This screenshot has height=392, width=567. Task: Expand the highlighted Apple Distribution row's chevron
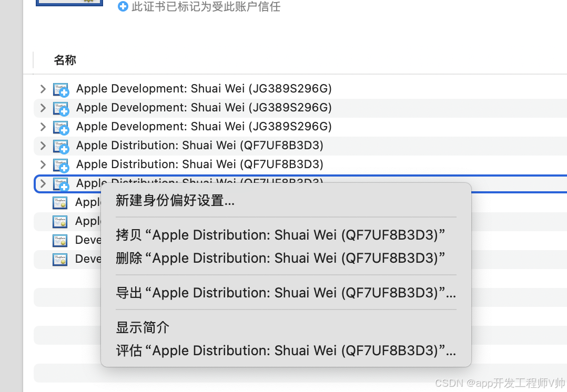tap(43, 183)
